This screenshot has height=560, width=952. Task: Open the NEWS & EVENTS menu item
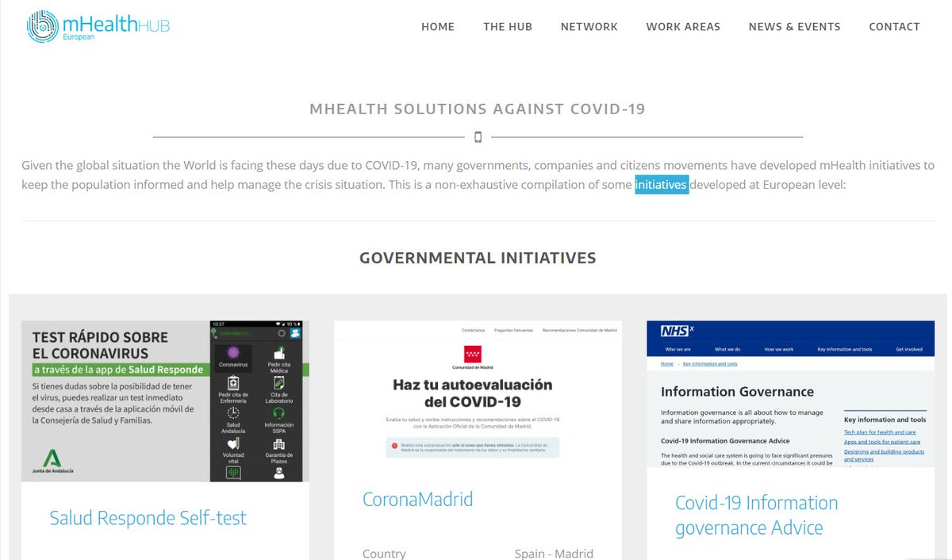794,26
